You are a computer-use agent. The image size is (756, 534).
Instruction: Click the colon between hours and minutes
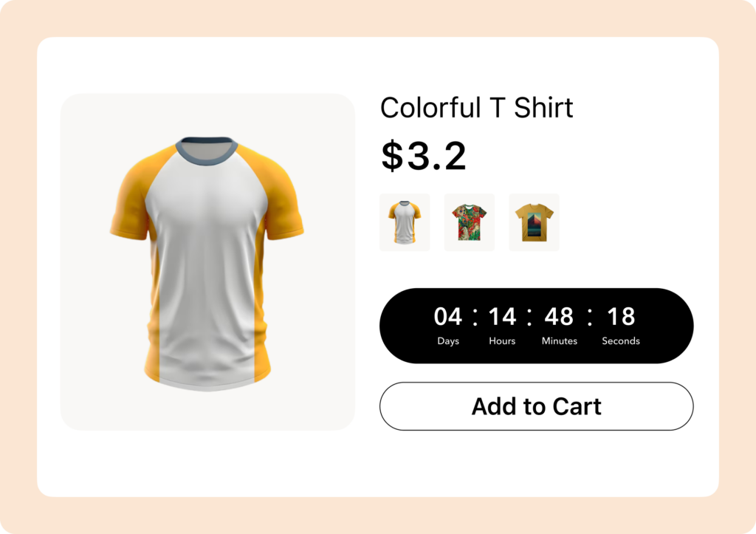530,317
